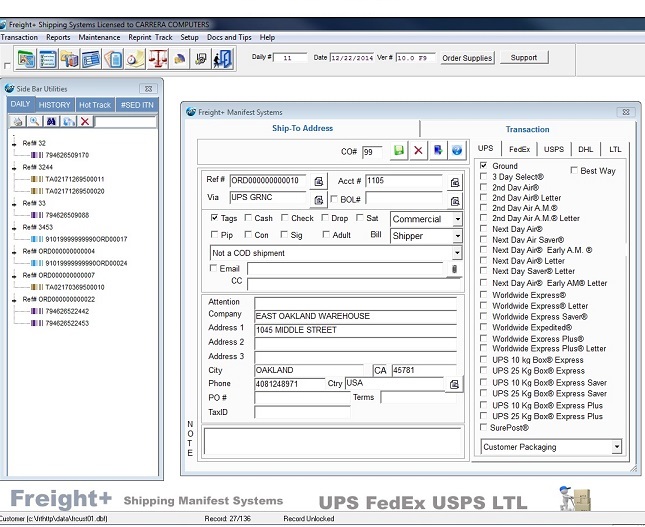Screen dimensions: 645x527
Task: Click the red X delete icon in sidebar
Action: pyautogui.click(x=85, y=121)
